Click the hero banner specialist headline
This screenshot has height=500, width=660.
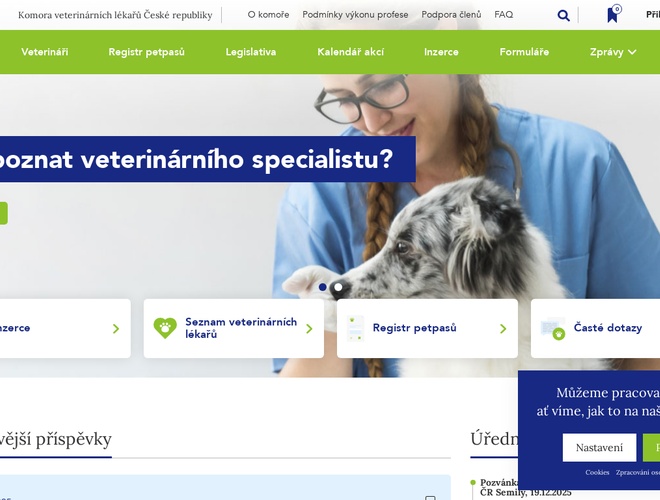[196, 160]
